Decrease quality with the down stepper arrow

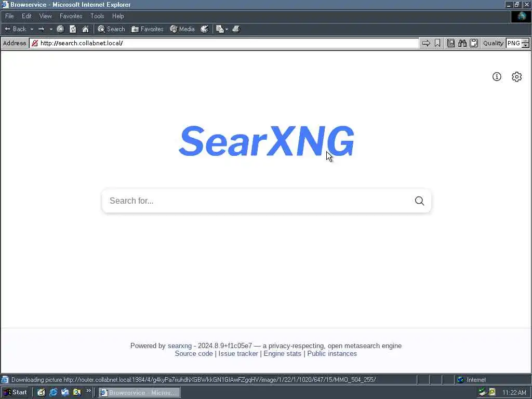click(x=525, y=46)
